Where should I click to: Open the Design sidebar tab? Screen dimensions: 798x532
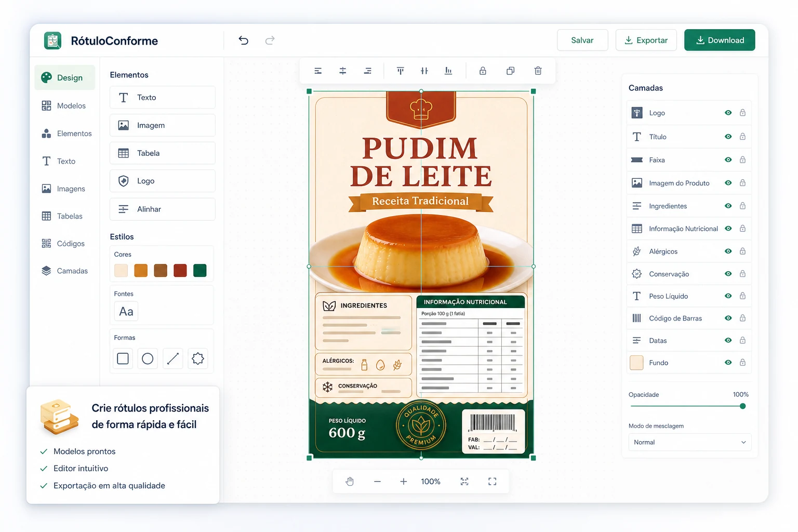(x=65, y=77)
